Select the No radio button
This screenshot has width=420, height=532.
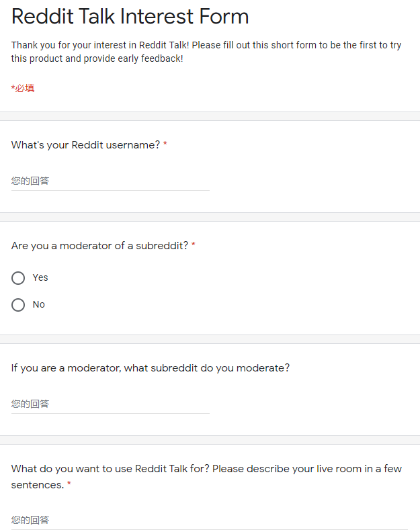click(x=18, y=305)
